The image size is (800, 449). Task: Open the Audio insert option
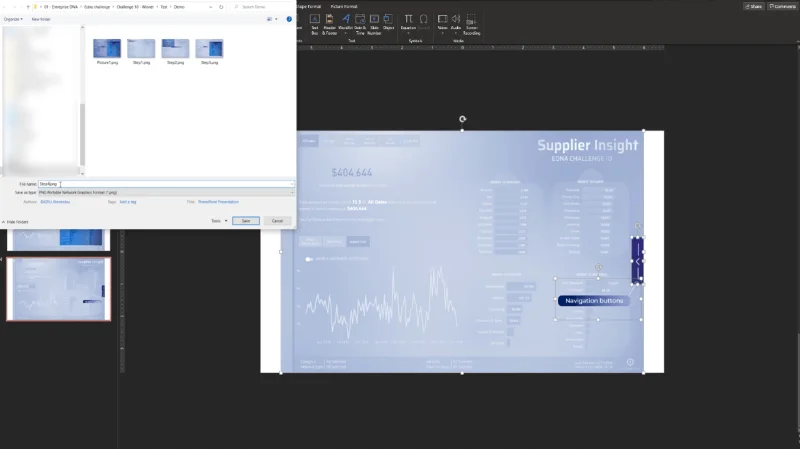coord(456,23)
